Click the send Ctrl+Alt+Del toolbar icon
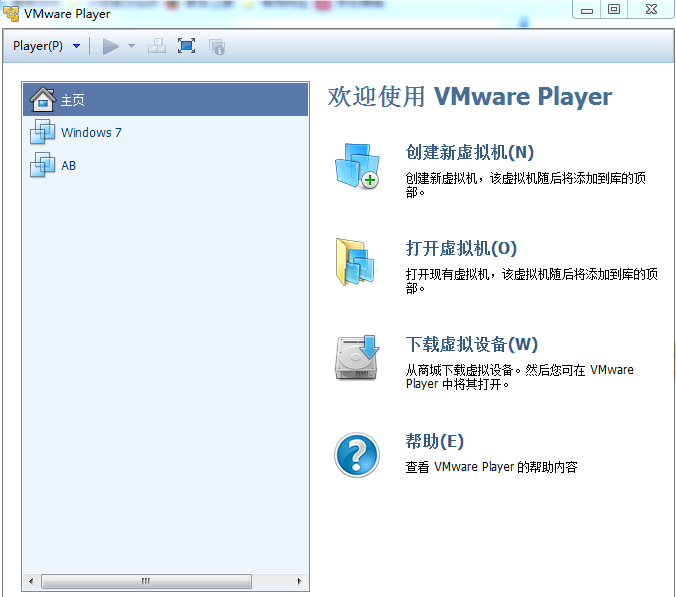Viewport: 676px width, 597px height. coord(157,46)
